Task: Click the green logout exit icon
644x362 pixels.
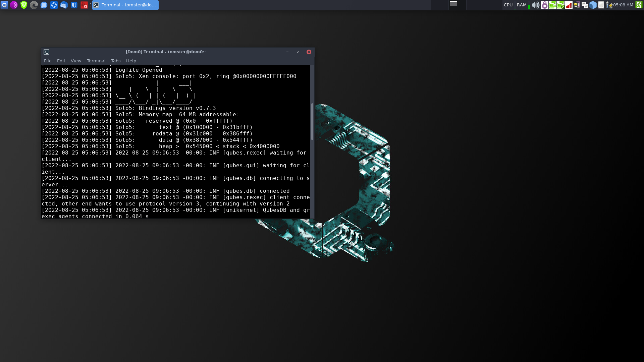Action: 639,5
